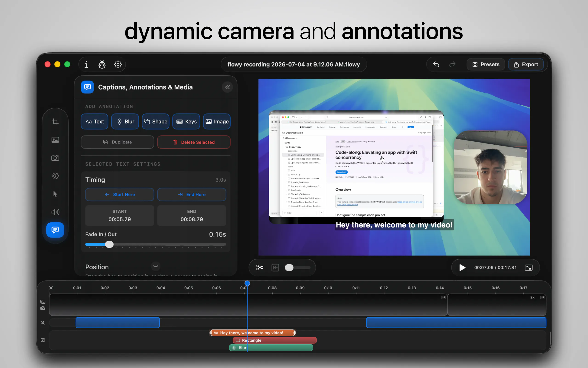588x368 pixels.
Task: Open the camera section in the sidebar
Action: [x=55, y=158]
